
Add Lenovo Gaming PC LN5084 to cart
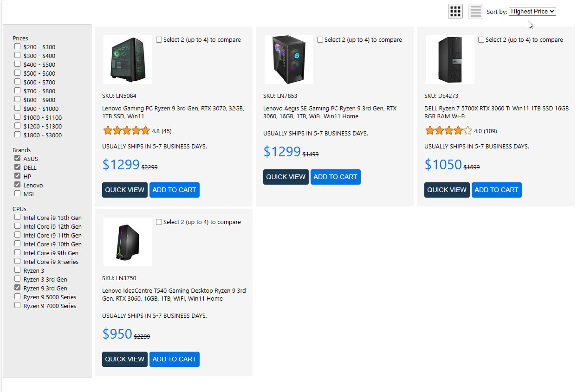coord(174,190)
